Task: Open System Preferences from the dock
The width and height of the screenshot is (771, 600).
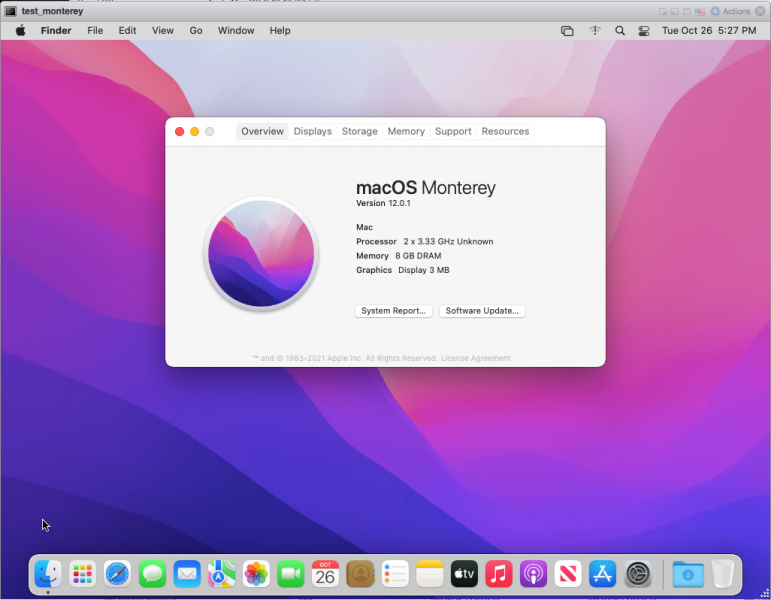Action: pos(638,574)
